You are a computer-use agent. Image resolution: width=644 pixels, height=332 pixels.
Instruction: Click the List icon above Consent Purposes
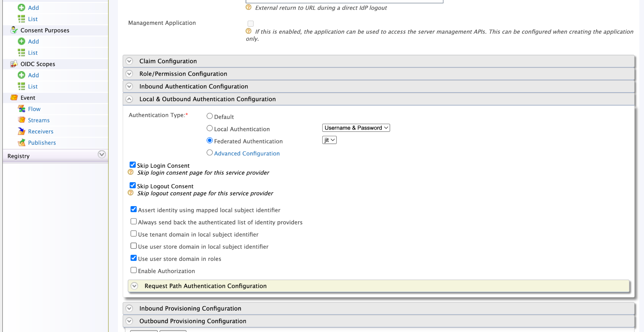21,19
